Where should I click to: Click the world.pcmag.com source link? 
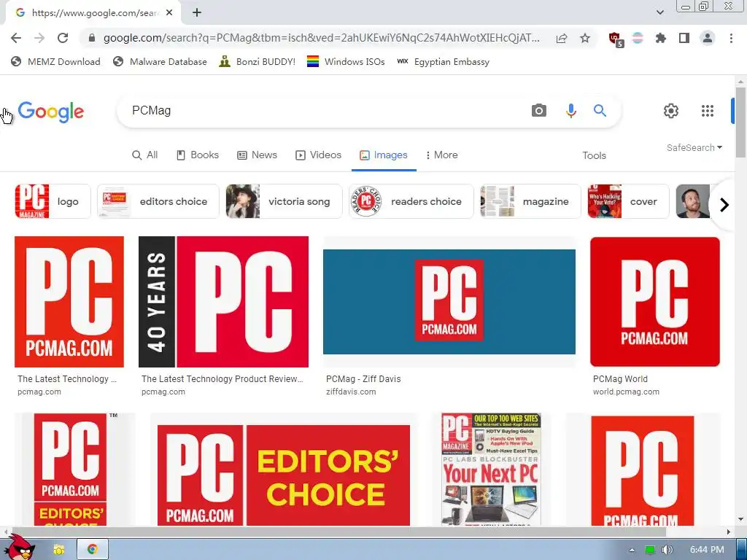click(x=626, y=392)
